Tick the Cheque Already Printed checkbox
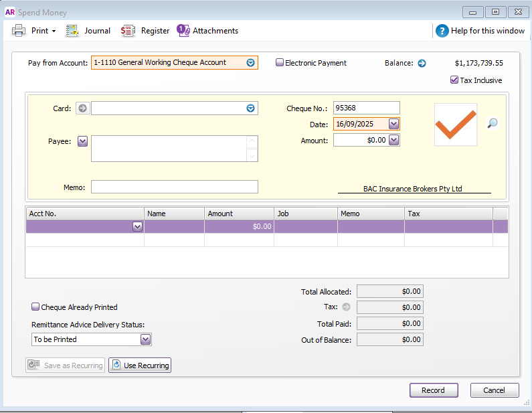Image resolution: width=532 pixels, height=413 pixels. point(36,307)
